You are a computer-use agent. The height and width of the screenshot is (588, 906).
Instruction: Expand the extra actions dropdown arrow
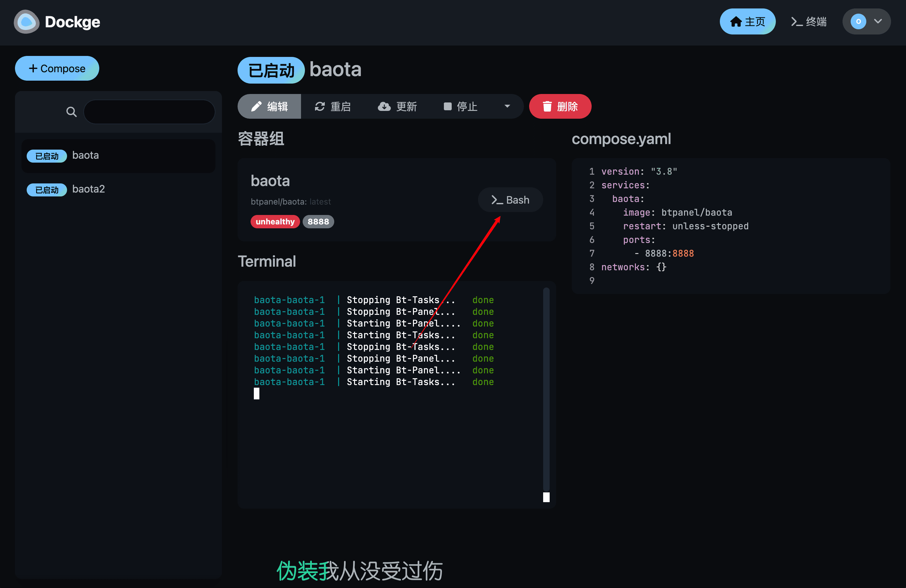click(x=507, y=106)
